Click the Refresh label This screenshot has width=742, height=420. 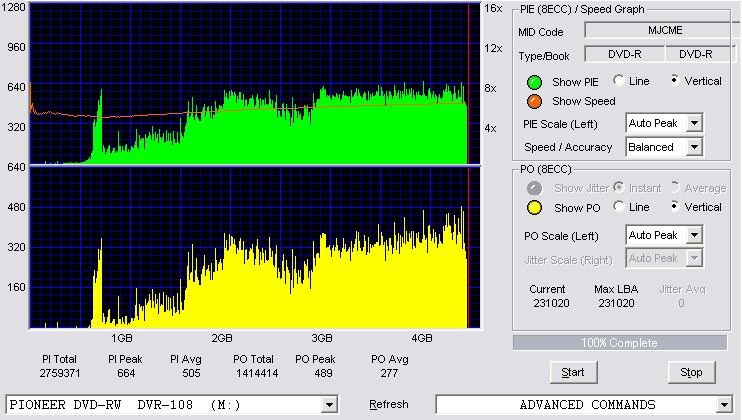389,404
